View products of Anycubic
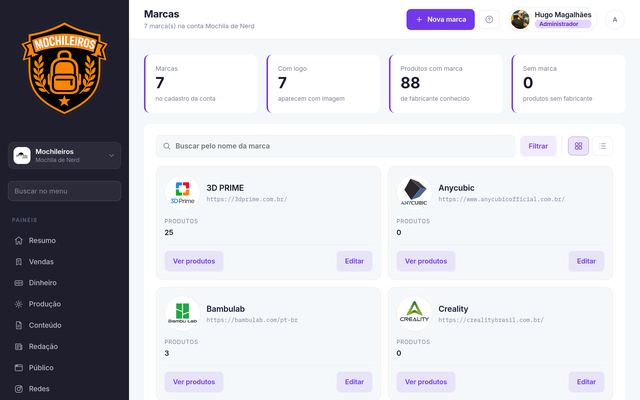This screenshot has width=640, height=400. (x=426, y=261)
